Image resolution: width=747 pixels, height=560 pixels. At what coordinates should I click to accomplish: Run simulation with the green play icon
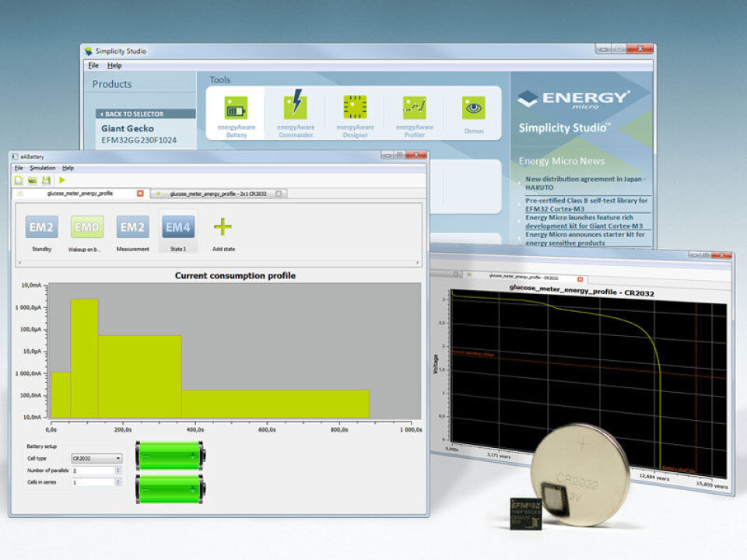[62, 180]
